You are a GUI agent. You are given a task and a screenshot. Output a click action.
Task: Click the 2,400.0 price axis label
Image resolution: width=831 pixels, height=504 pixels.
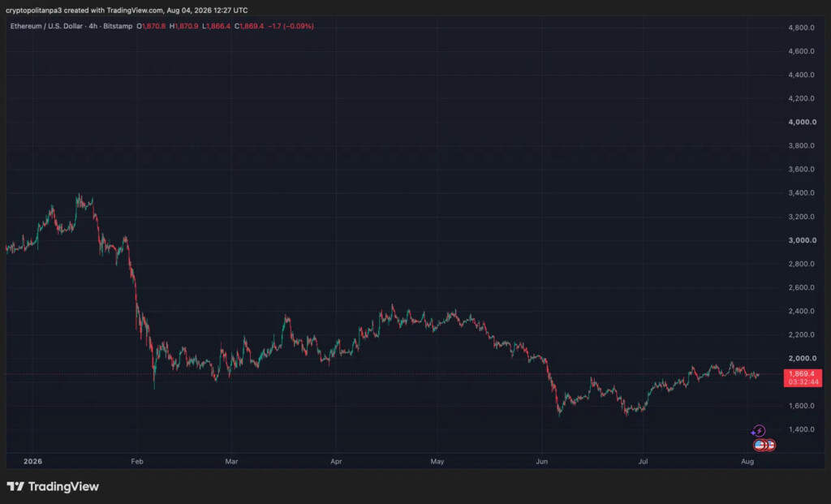(801, 311)
